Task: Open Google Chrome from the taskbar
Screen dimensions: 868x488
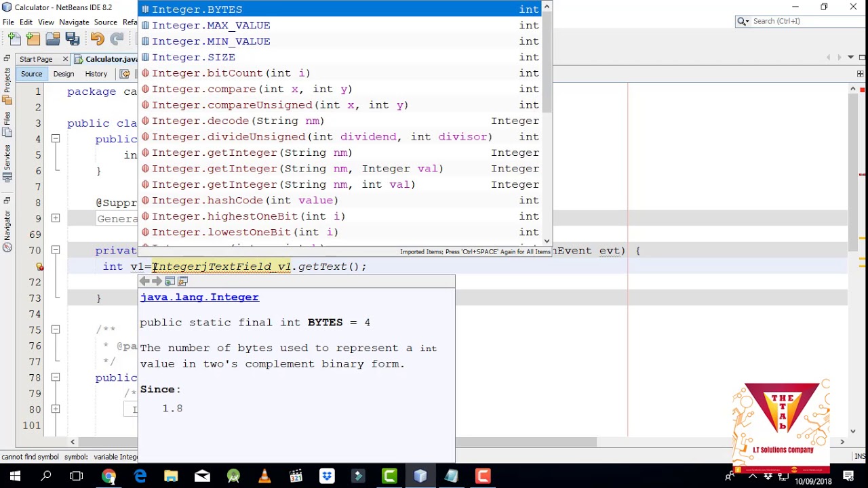Action: point(108,476)
